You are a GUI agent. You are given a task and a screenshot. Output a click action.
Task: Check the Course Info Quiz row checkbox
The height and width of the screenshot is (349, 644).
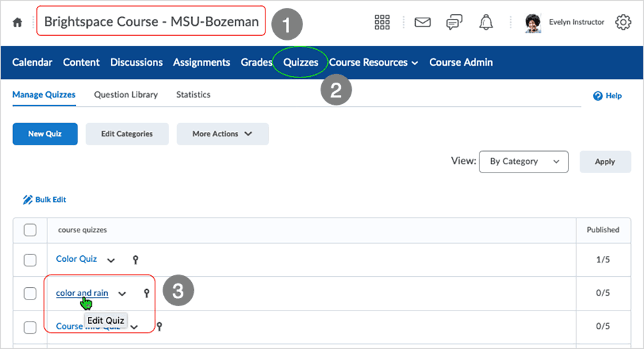point(30,328)
